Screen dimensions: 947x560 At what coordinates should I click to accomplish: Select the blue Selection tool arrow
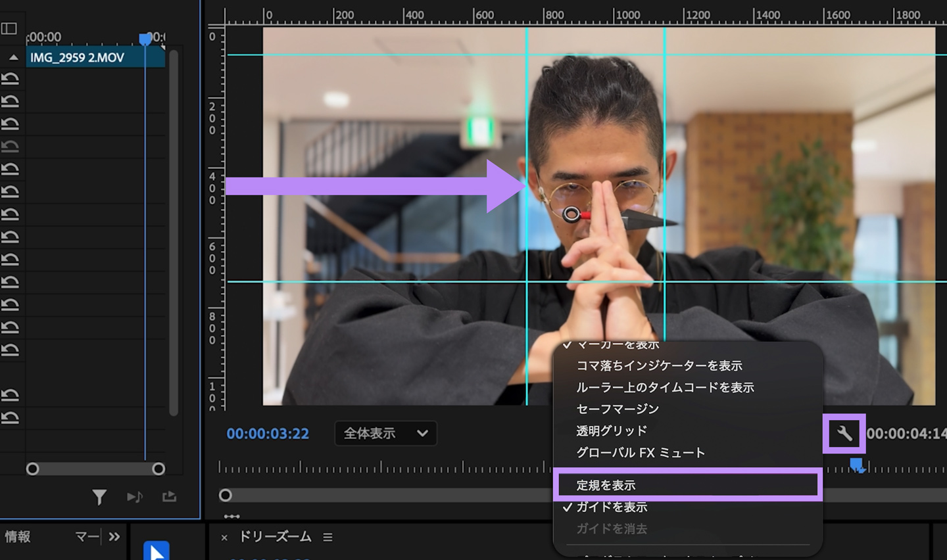pyautogui.click(x=157, y=551)
